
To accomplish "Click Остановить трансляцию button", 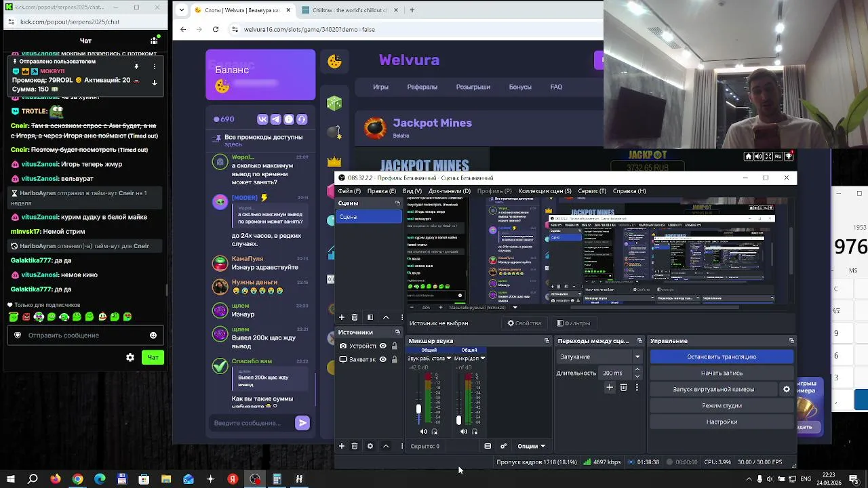I will click(722, 357).
